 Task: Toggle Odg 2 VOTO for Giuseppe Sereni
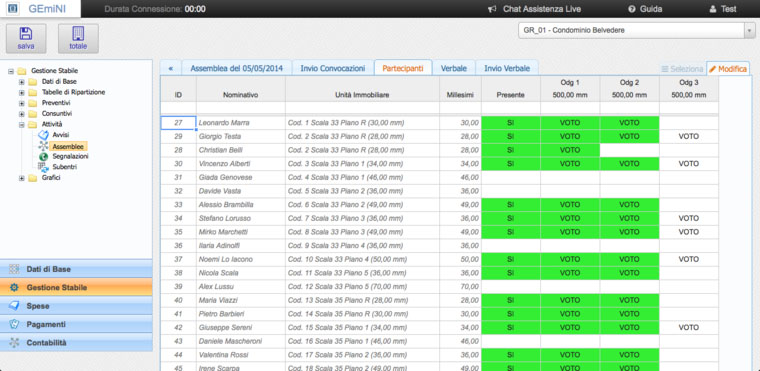point(629,327)
